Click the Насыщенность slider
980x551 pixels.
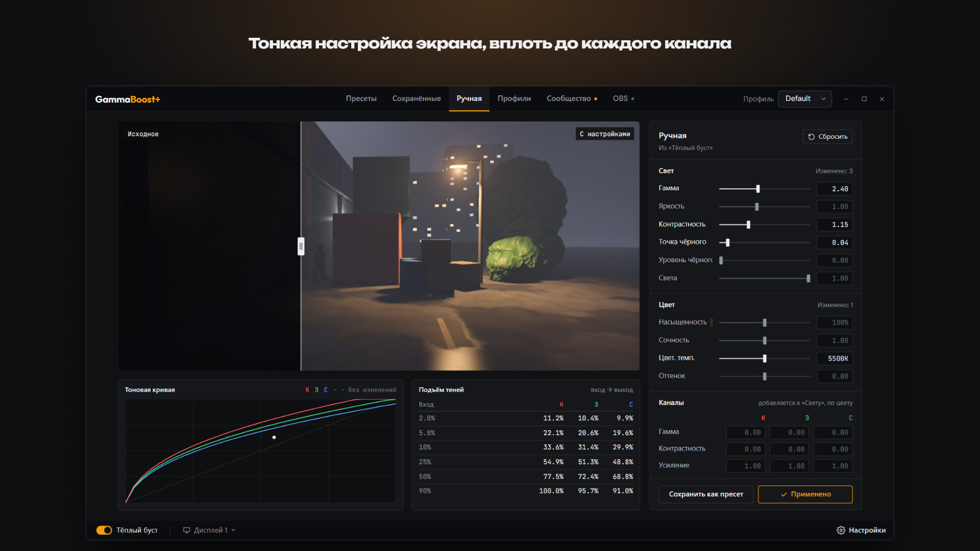(x=765, y=322)
